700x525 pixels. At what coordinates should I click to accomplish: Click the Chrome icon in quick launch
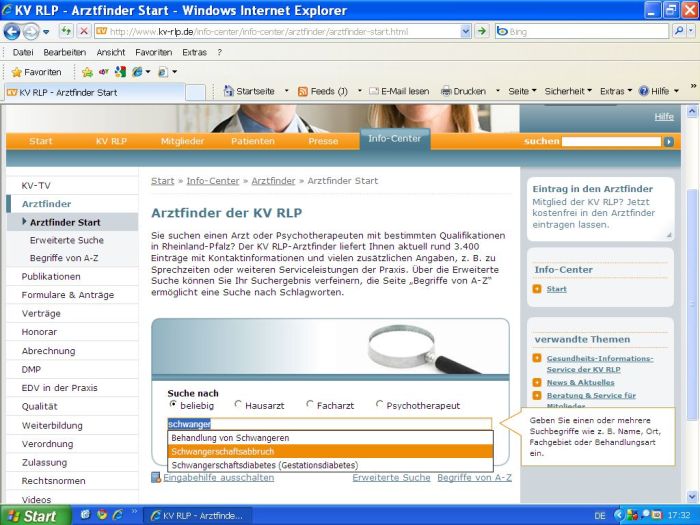tap(102, 514)
